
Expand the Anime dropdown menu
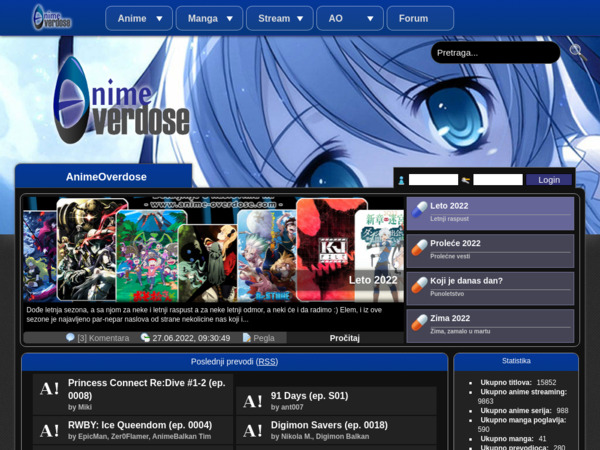pos(139,18)
